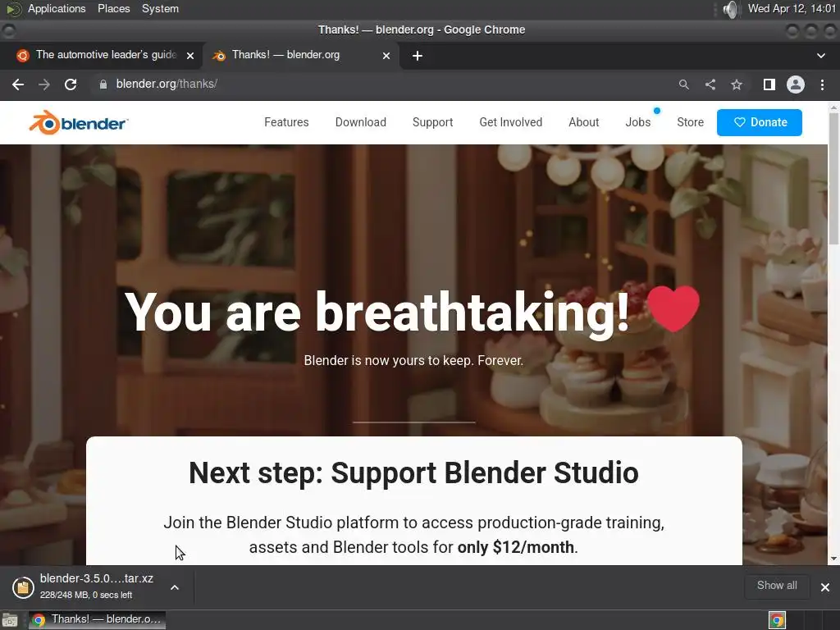Click the Chrome window entry in the bottom taskbar
This screenshot has height=630, width=840.
[98, 620]
